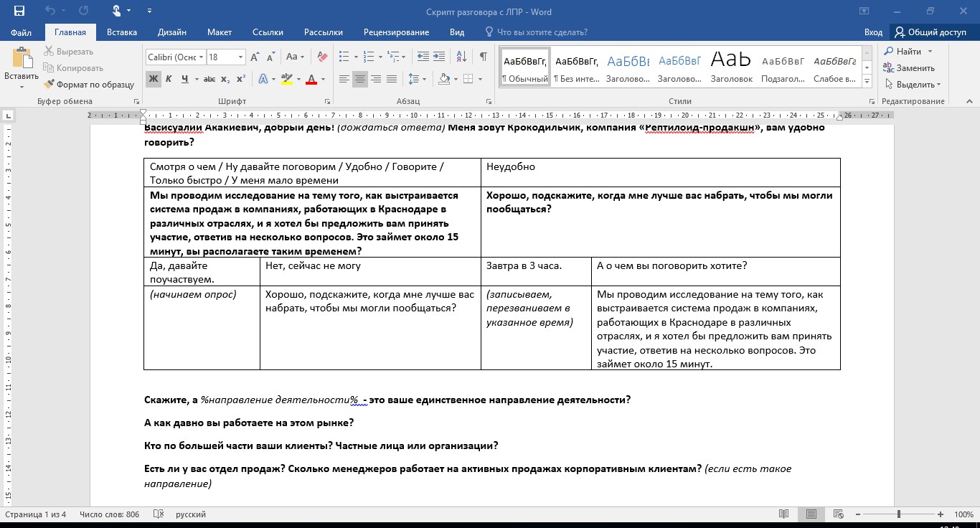The height and width of the screenshot is (528, 980).
Task: Open the Файл menu tab
Action: point(22,32)
